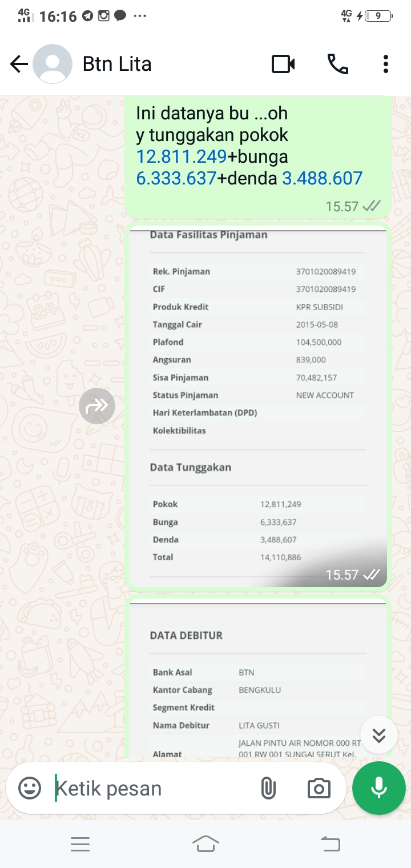Open the emoji picker
Viewport: 411px width, 868px height.
point(30,789)
